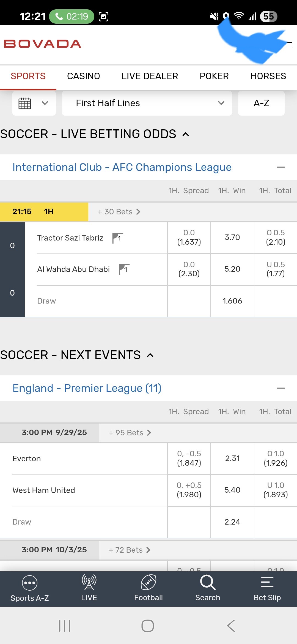
Task: Collapse the AFC Champions League group
Action: pos(280,167)
